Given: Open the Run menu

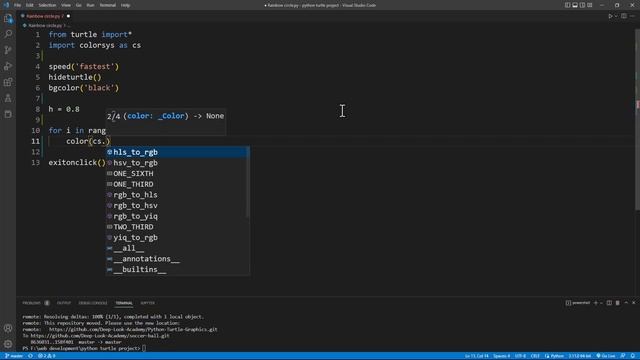Looking at the screenshot, I should (90, 5).
